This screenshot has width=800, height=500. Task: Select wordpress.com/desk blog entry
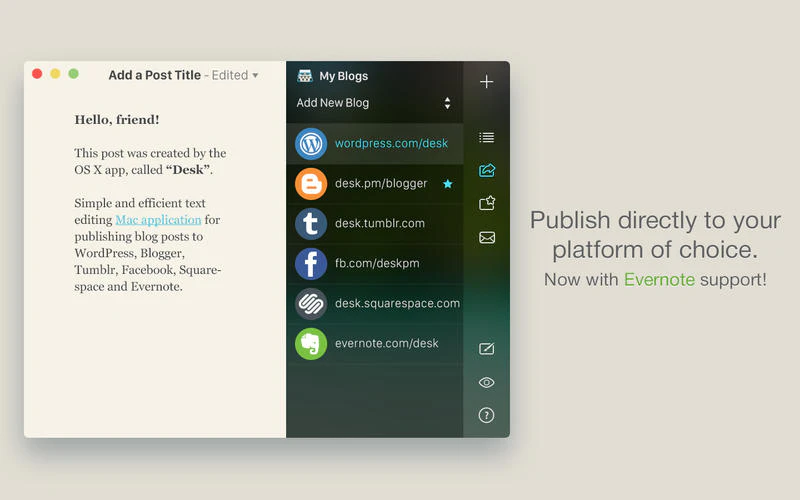point(374,143)
